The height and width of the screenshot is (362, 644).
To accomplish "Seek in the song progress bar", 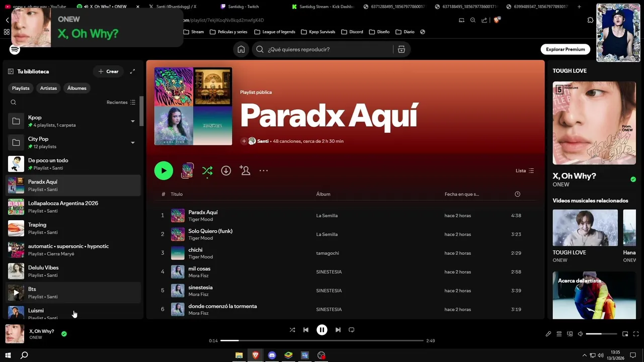I will click(x=322, y=340).
